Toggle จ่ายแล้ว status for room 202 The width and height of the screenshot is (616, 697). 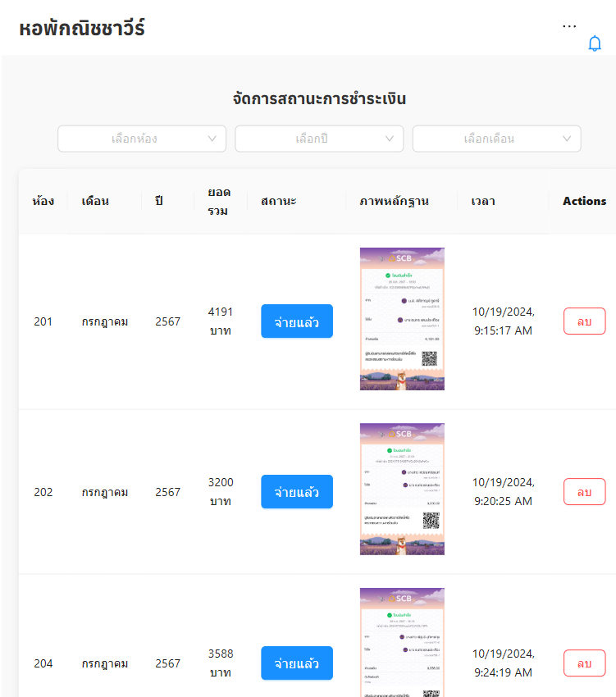(x=296, y=492)
